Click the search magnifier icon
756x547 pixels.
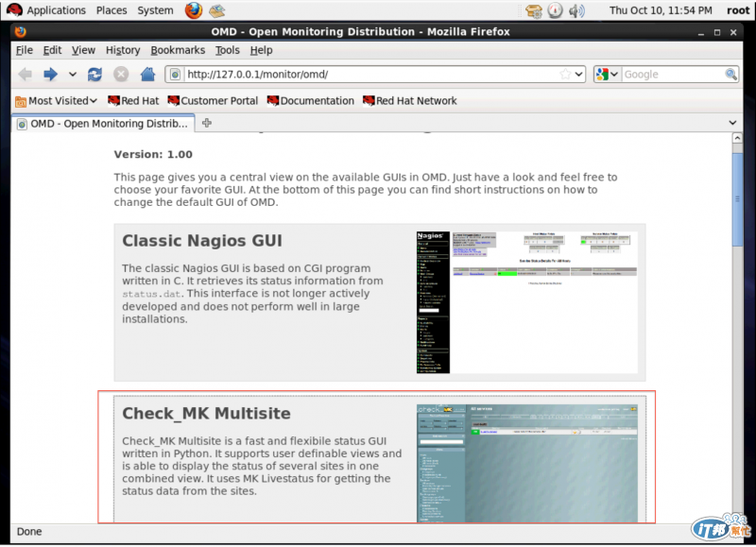pyautogui.click(x=730, y=75)
